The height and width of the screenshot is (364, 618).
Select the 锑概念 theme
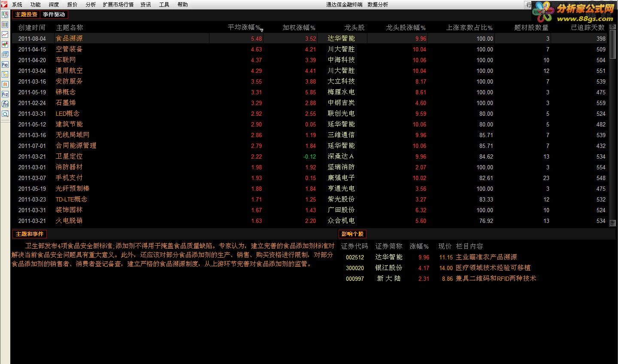click(66, 92)
